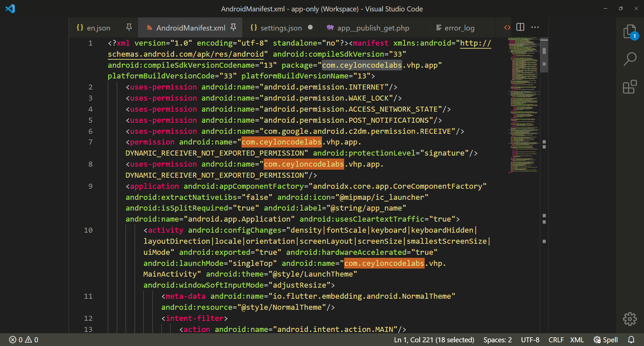Click ACCESS_NETWORK_STATE permission text
The width and height of the screenshot is (644, 346).
pyautogui.click(x=393, y=109)
